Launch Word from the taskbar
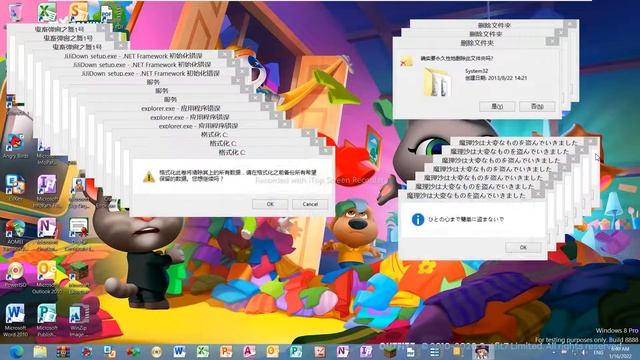This screenshot has width=640, height=360. [x=179, y=351]
